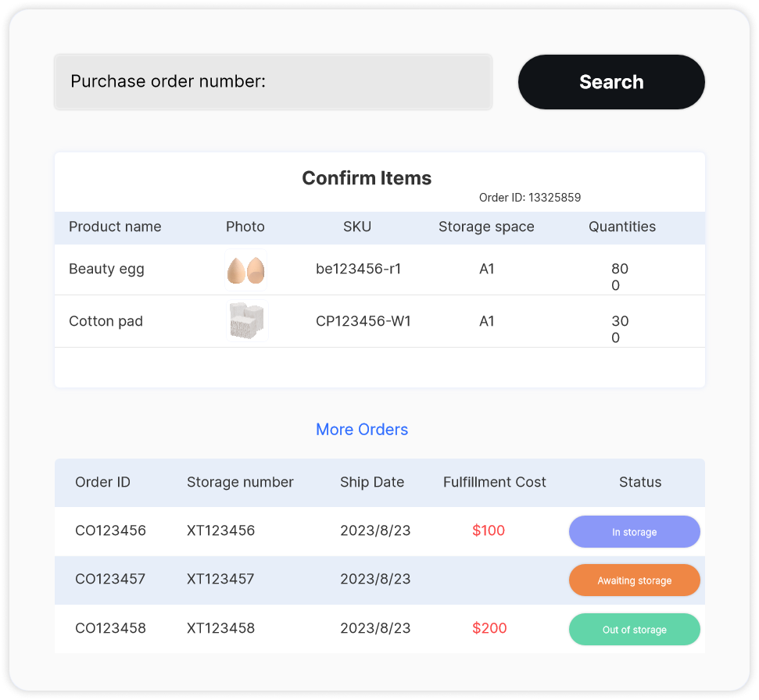Click storage number XT123458

(x=220, y=628)
